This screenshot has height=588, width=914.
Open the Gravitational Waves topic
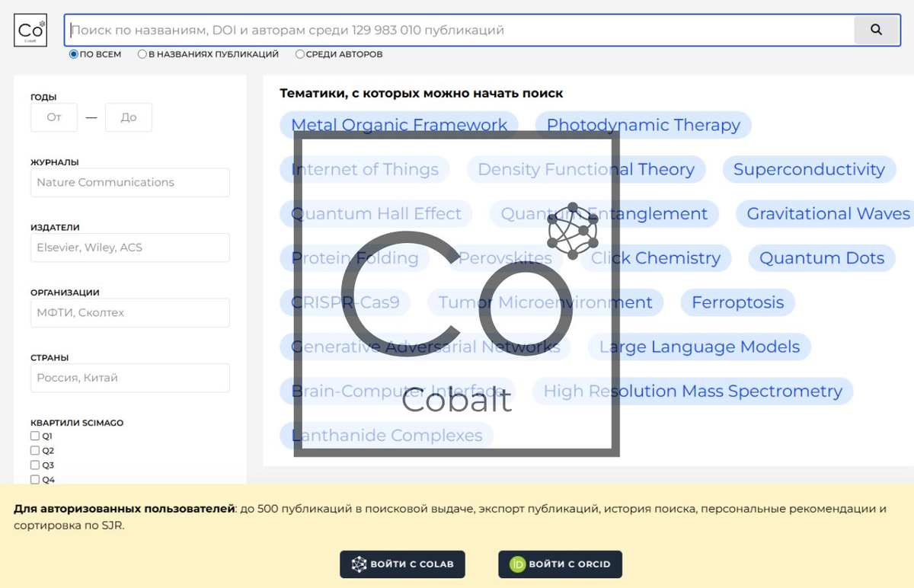[x=825, y=213]
